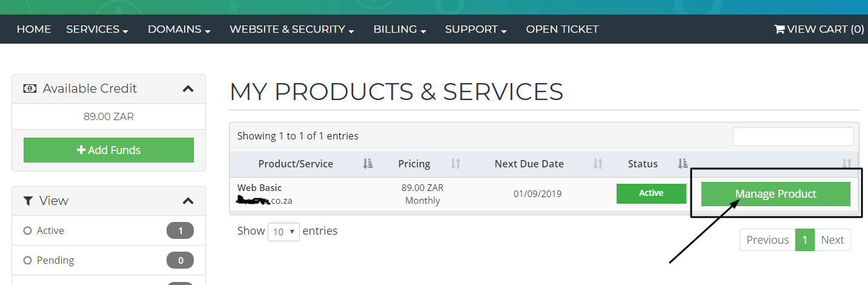The height and width of the screenshot is (285, 868).
Task: Click the filter funnel icon beside View
Action: pos(28,201)
